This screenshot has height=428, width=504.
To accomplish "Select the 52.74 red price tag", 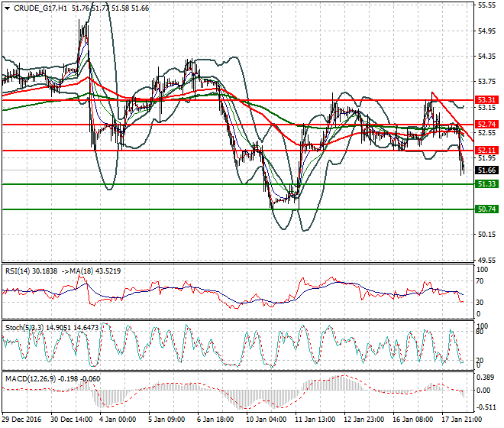I will [486, 124].
